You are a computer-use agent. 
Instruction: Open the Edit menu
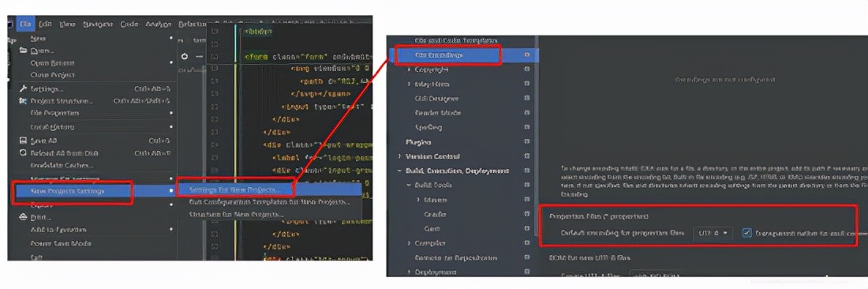[46, 24]
